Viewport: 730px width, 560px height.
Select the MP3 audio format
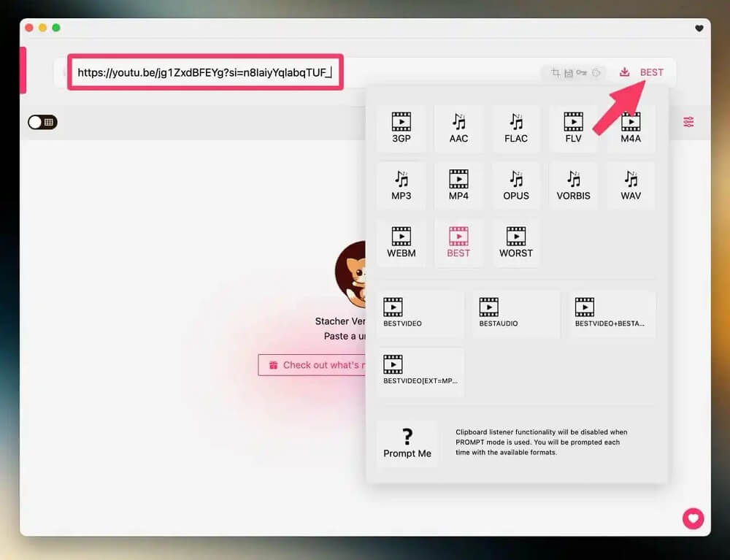tap(401, 185)
